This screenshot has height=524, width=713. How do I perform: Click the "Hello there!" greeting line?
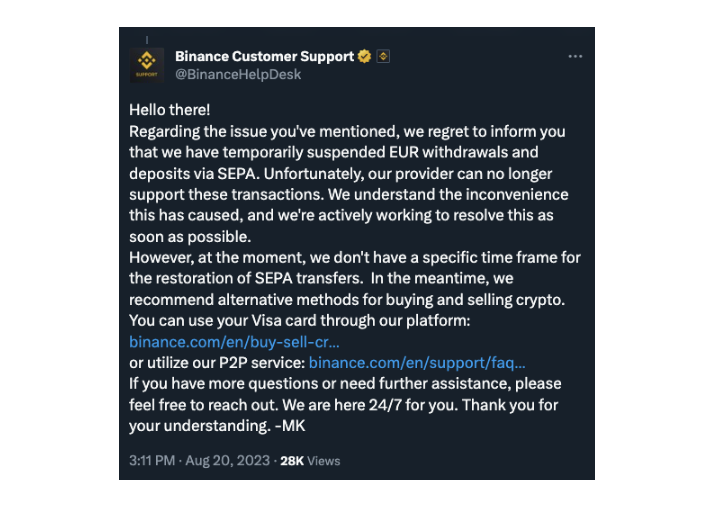tap(170, 110)
